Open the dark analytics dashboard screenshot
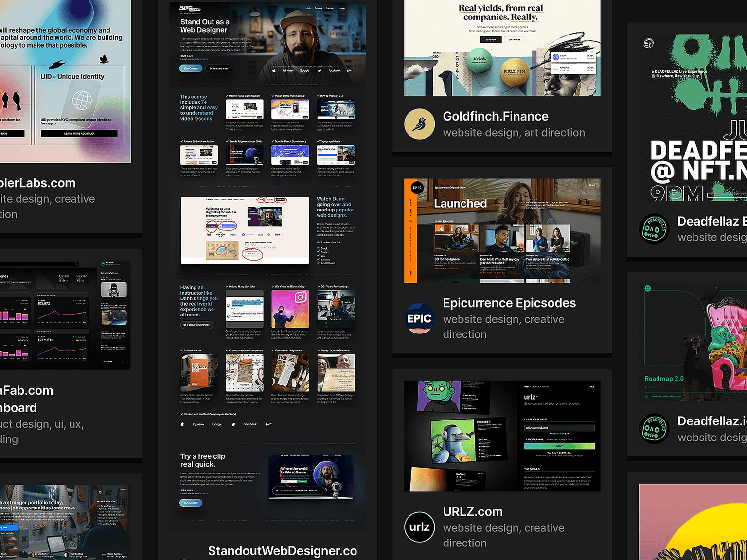747x560 pixels. 65,315
